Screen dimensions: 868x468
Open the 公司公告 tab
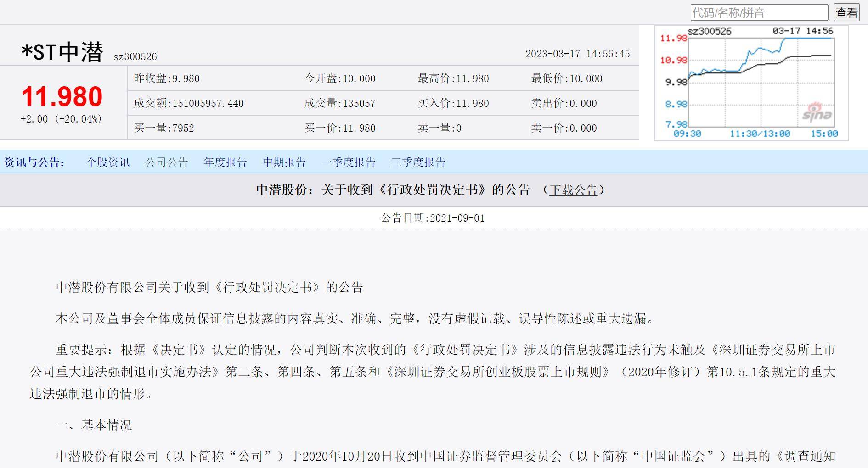pyautogui.click(x=167, y=162)
